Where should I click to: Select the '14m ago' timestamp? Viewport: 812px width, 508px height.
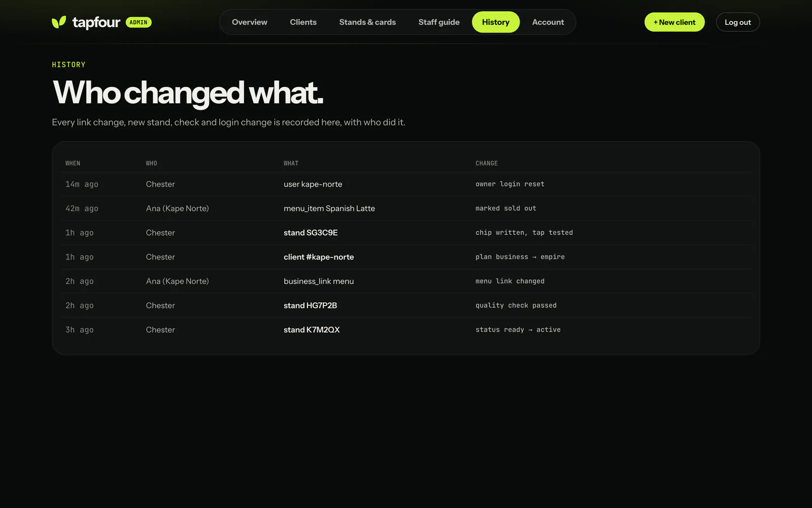[82, 184]
